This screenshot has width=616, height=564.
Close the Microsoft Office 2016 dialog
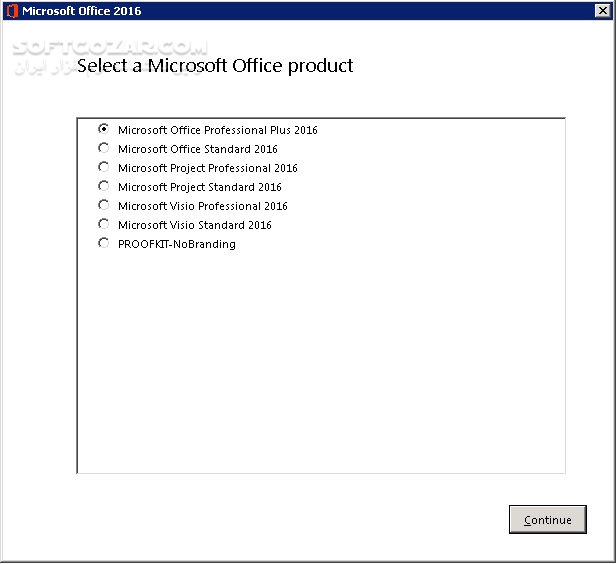coord(603,11)
